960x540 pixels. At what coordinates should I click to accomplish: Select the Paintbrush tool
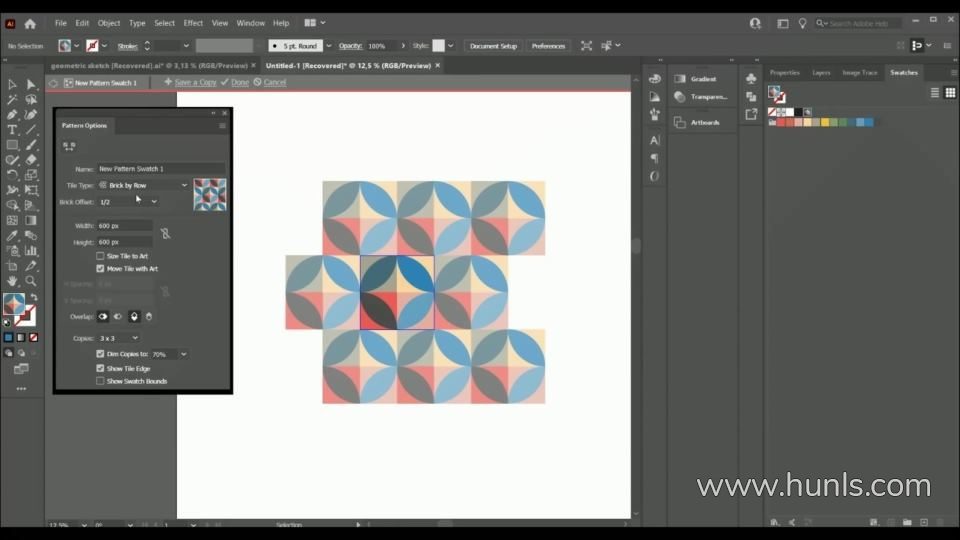[31, 145]
